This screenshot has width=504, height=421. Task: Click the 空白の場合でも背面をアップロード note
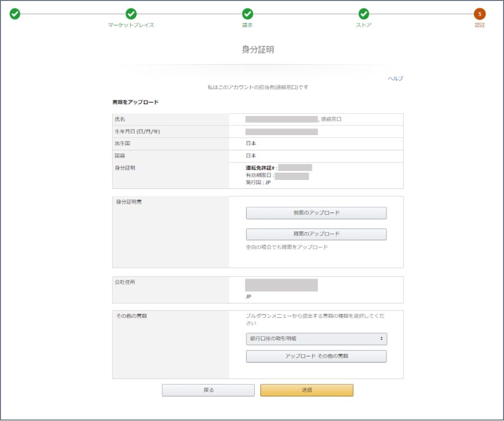(x=287, y=247)
